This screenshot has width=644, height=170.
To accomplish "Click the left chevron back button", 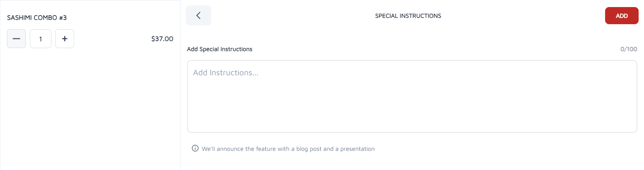I will [199, 15].
